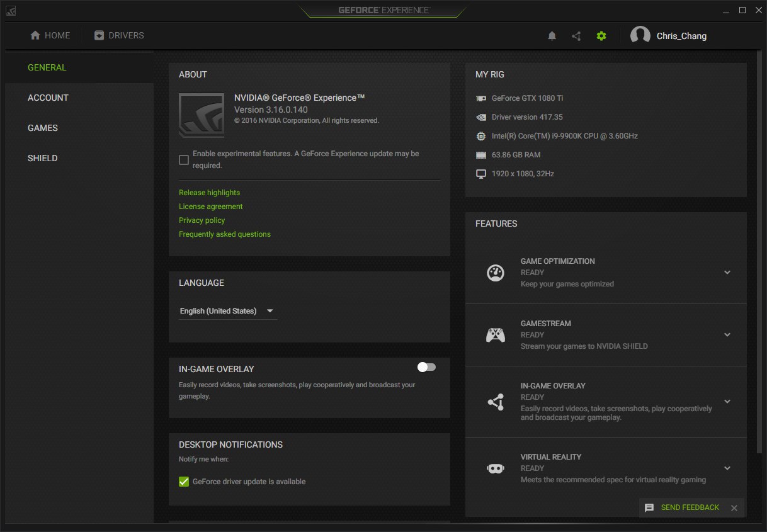The height and width of the screenshot is (532, 767).
Task: Click the GameStream controller icon
Action: click(496, 335)
